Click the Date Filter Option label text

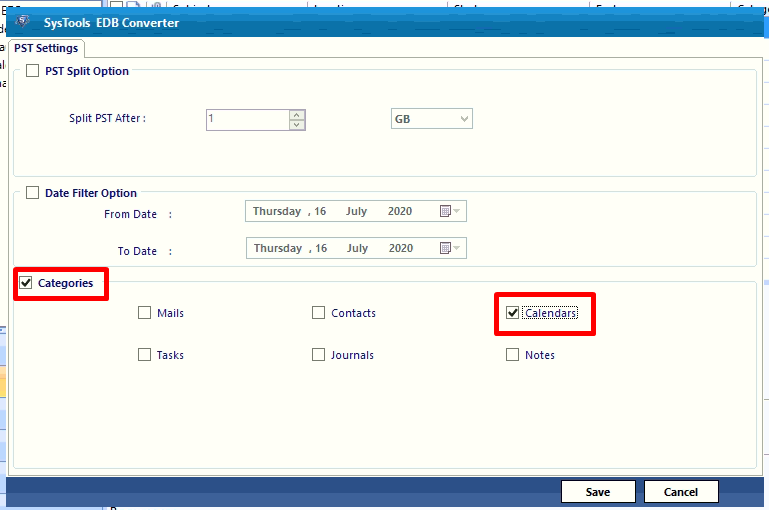click(91, 193)
